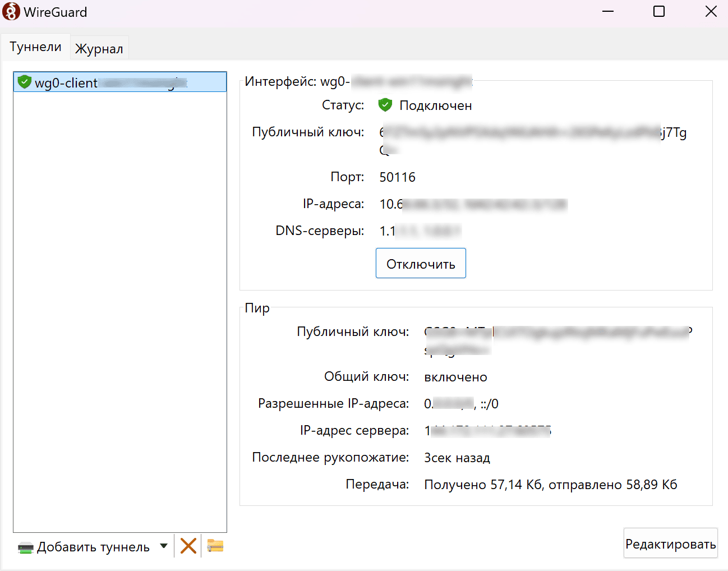The height and width of the screenshot is (571, 728).
Task: Minimize the WireGuard window
Action: (x=608, y=12)
